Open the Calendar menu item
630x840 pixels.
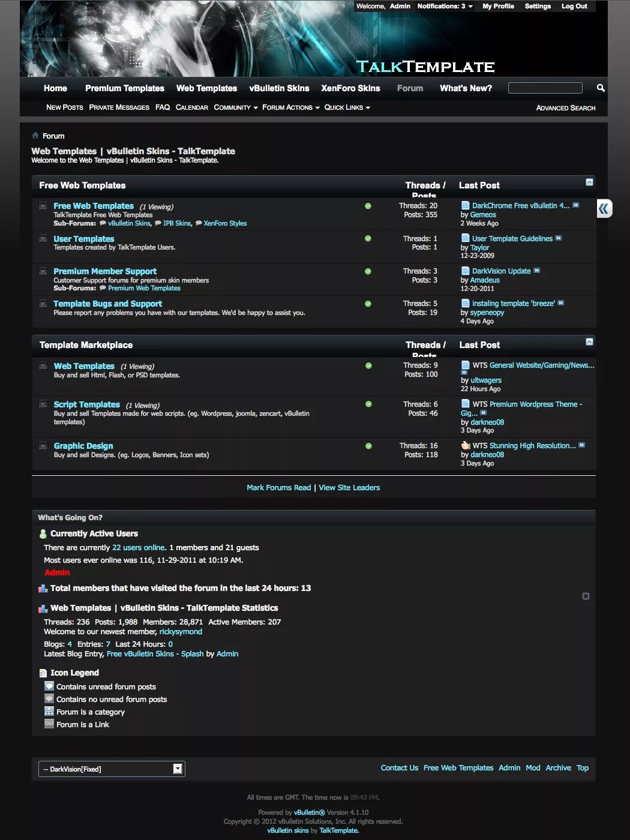click(x=192, y=107)
